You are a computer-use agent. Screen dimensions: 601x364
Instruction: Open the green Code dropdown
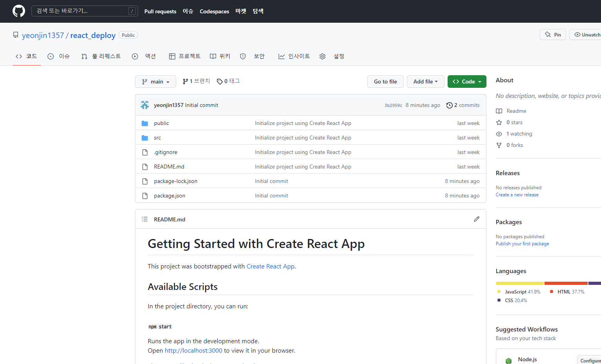[x=467, y=81]
